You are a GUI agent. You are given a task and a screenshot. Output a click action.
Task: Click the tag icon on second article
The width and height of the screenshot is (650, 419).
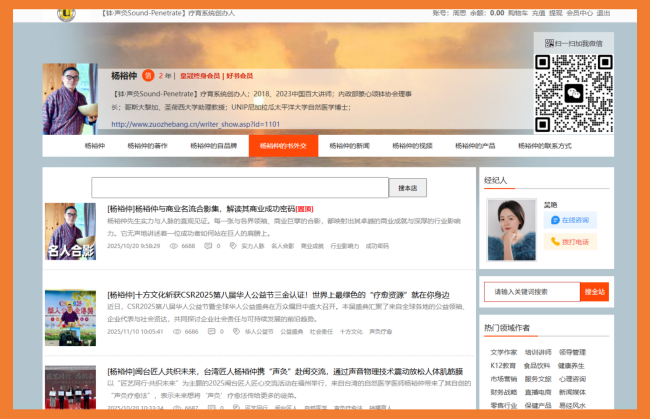pyautogui.click(x=228, y=330)
